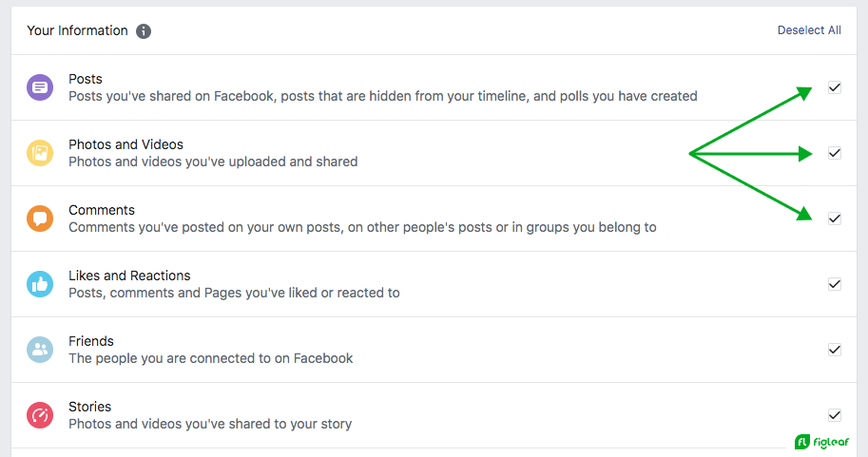Click the red Stories icon
This screenshot has height=457, width=868.
click(x=40, y=415)
